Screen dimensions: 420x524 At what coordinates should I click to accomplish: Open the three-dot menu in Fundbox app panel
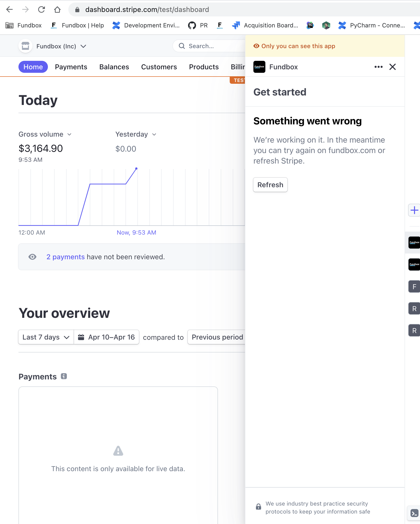click(378, 67)
